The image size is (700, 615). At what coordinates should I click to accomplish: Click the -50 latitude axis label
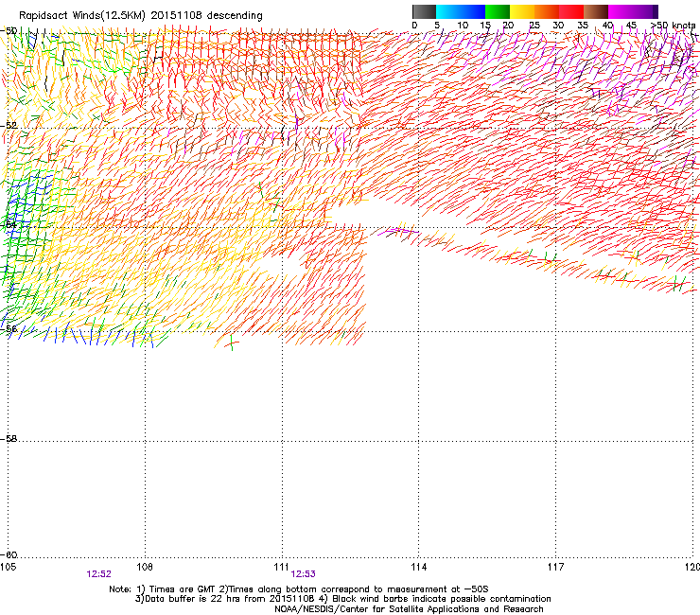(9, 31)
